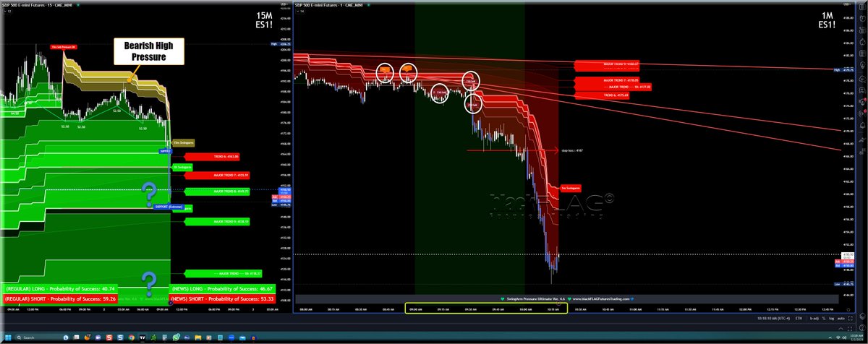Select the MAJOR TREND 7: 4155.91 label
Viewport: 868px width, 344px height.
(217, 175)
